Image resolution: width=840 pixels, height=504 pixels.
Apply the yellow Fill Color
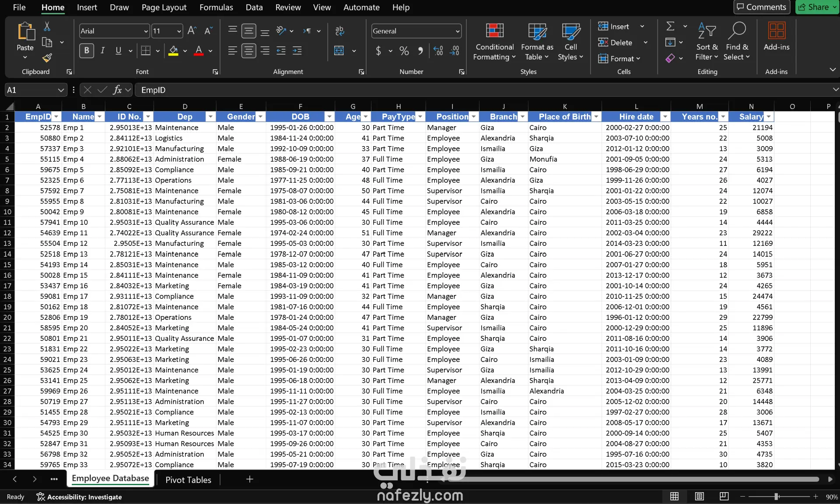click(x=174, y=51)
